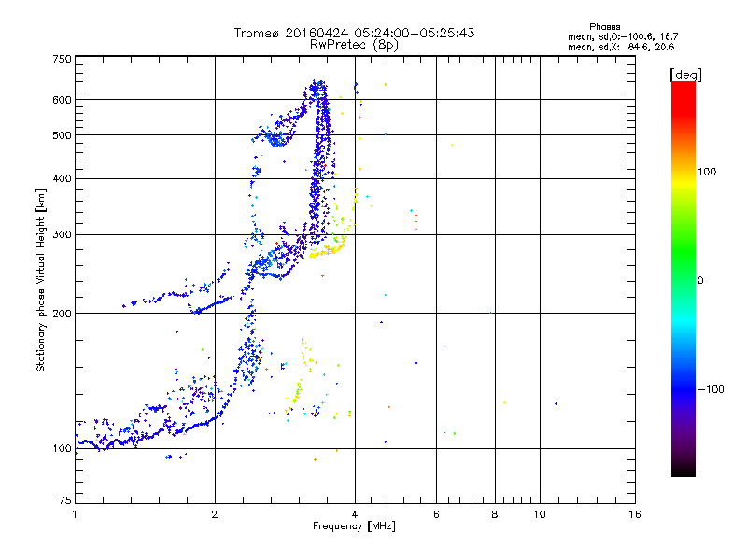Click the plot title 'Tromsø 20160424 05:24:00-05:25:43'
Screen dimensions: 747x560
354,33
